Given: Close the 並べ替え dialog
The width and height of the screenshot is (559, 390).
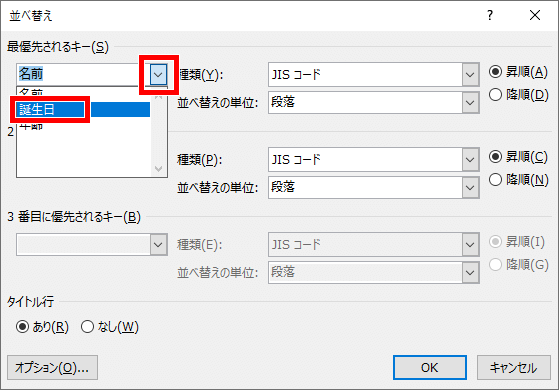Looking at the screenshot, I should click(535, 15).
